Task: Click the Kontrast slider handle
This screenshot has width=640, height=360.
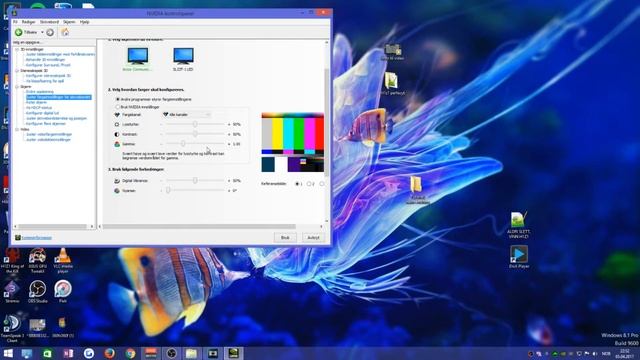Action: [x=195, y=134]
